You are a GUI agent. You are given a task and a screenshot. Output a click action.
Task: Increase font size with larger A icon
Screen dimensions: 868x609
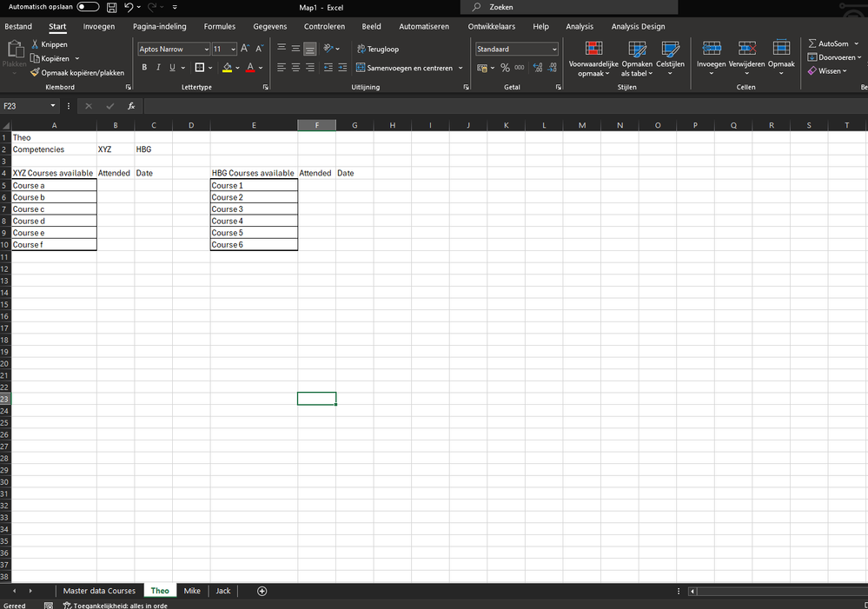coord(245,49)
